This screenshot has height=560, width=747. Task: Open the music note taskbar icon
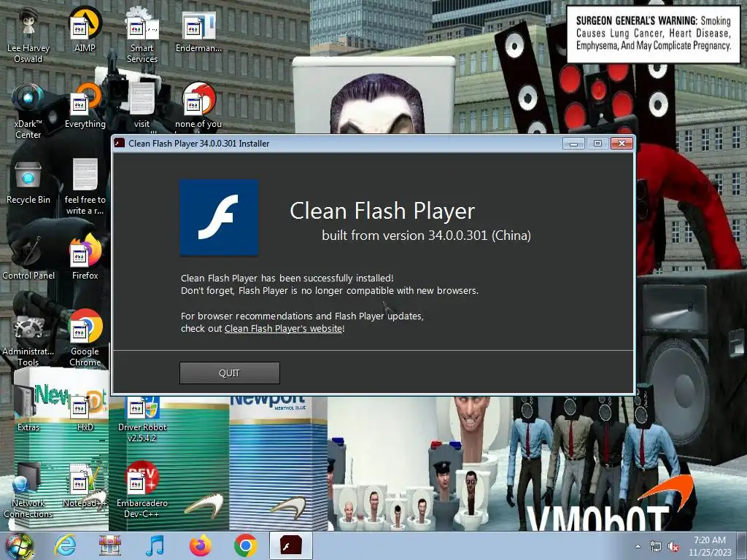pos(155,545)
